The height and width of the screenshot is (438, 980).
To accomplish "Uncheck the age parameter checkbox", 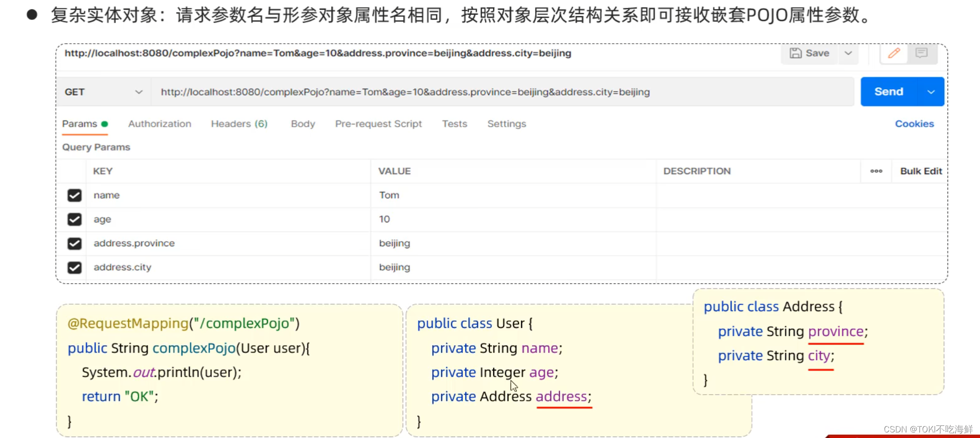I will click(74, 219).
